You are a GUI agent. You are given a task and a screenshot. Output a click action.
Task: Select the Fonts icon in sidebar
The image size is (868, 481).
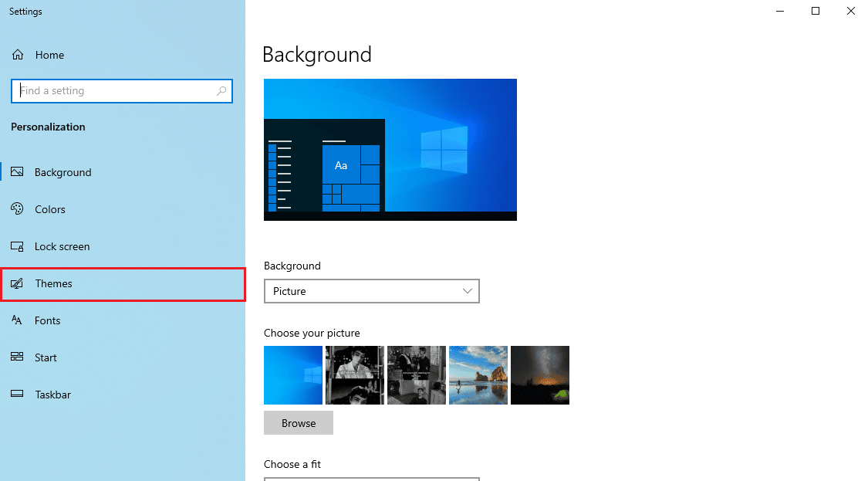(x=18, y=320)
